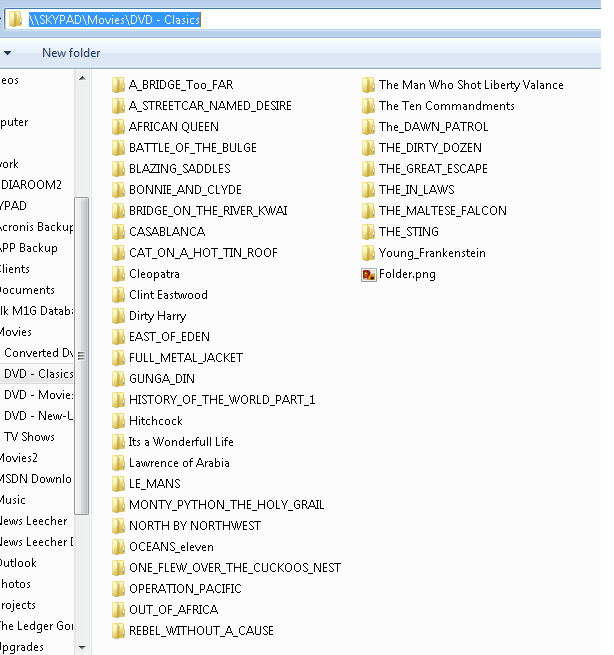Select MSDN Downlo folder in navigation tree
The height and width of the screenshot is (655, 614).
36,479
